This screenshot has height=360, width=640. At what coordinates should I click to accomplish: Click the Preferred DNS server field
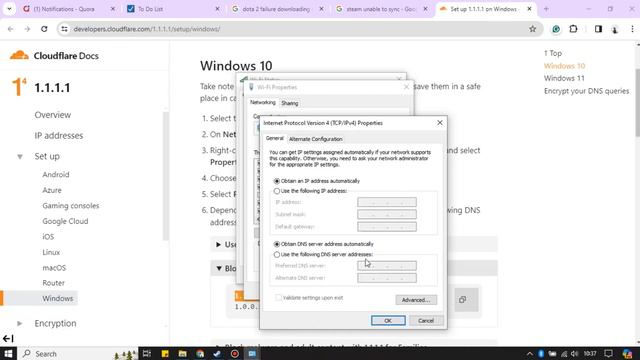coord(387,266)
